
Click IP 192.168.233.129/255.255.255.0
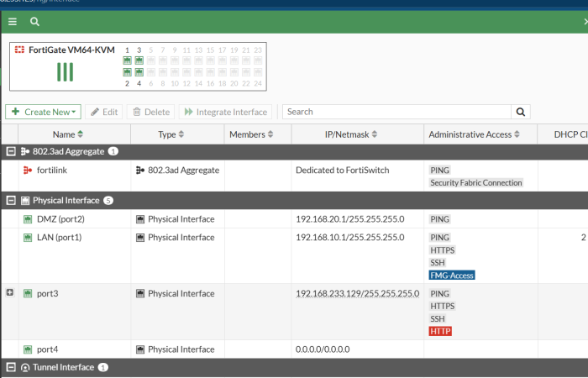357,294
